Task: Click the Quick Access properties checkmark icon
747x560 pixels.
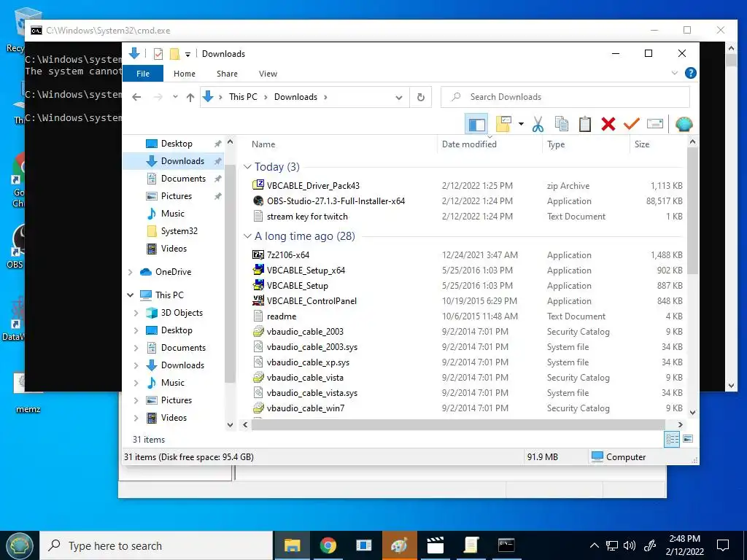Action: click(158, 54)
